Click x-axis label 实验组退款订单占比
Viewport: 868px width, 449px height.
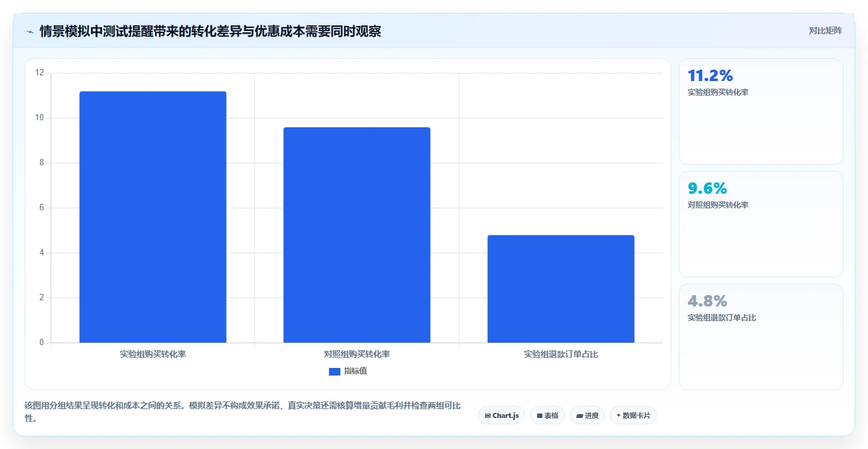(561, 355)
